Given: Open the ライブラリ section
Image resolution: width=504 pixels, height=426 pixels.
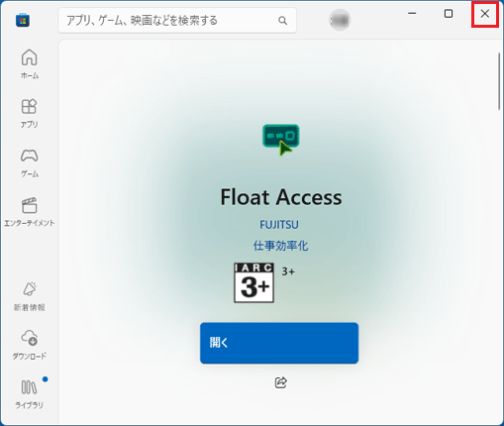Looking at the screenshot, I should (x=30, y=393).
